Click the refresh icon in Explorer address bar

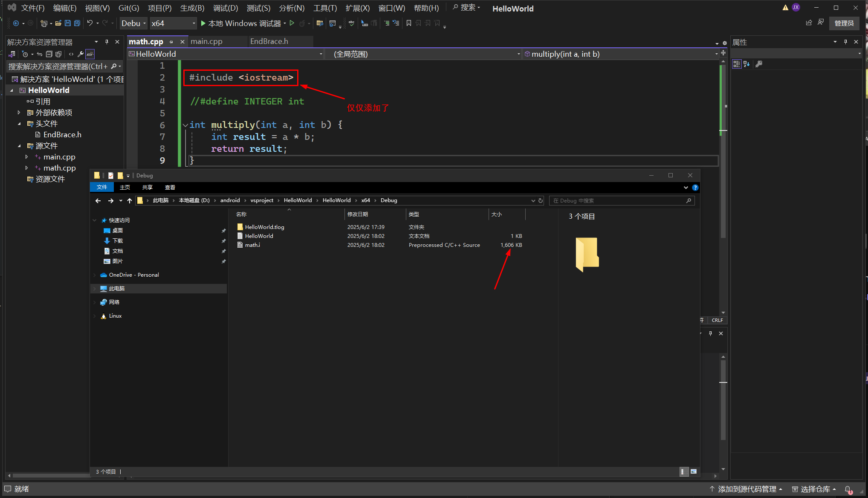[x=541, y=200]
